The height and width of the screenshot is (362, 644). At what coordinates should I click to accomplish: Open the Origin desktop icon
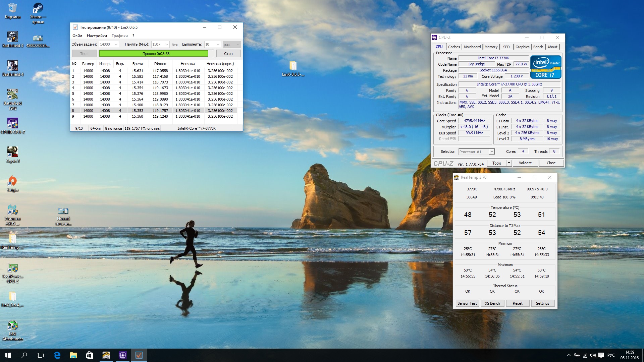(x=13, y=181)
